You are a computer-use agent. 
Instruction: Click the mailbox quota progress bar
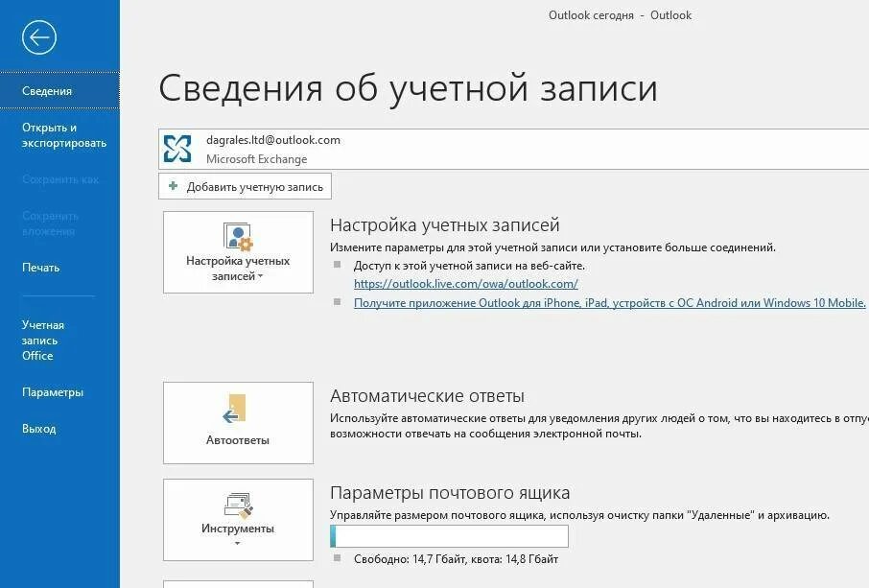450,536
